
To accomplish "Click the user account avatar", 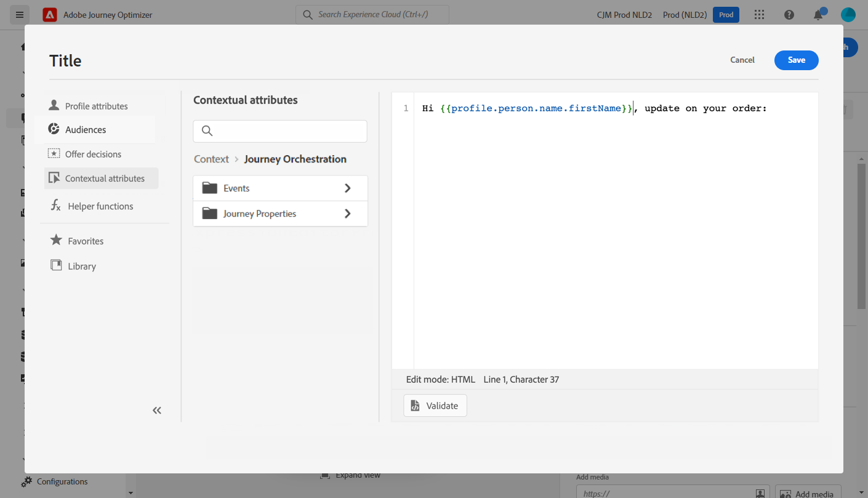I will (848, 15).
